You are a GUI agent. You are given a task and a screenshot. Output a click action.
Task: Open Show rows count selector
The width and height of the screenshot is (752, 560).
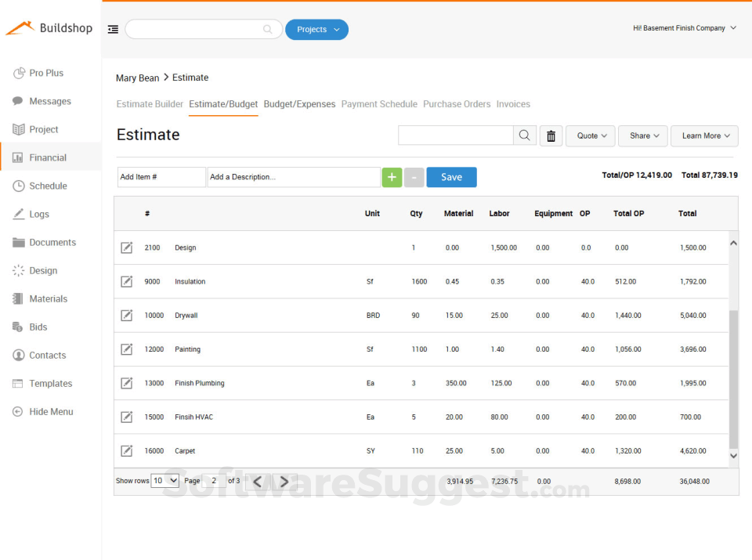165,481
